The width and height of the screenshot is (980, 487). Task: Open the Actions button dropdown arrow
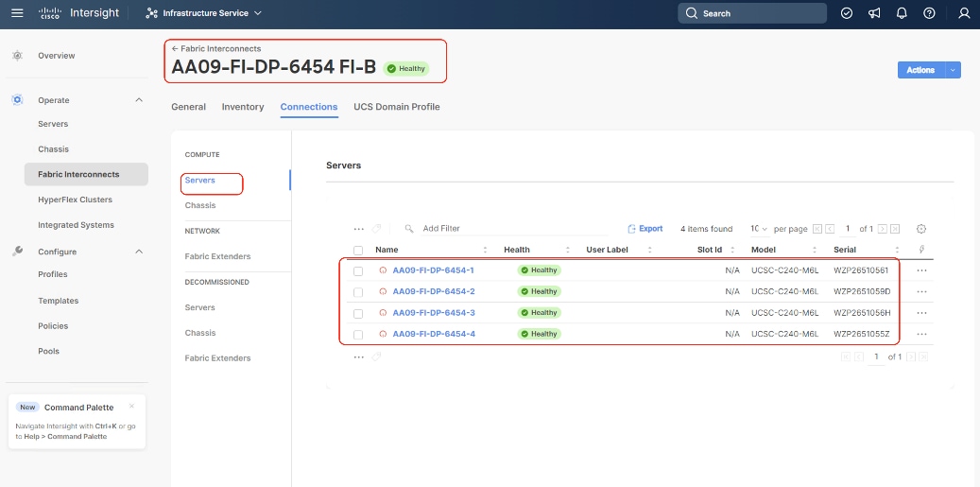[x=954, y=70]
